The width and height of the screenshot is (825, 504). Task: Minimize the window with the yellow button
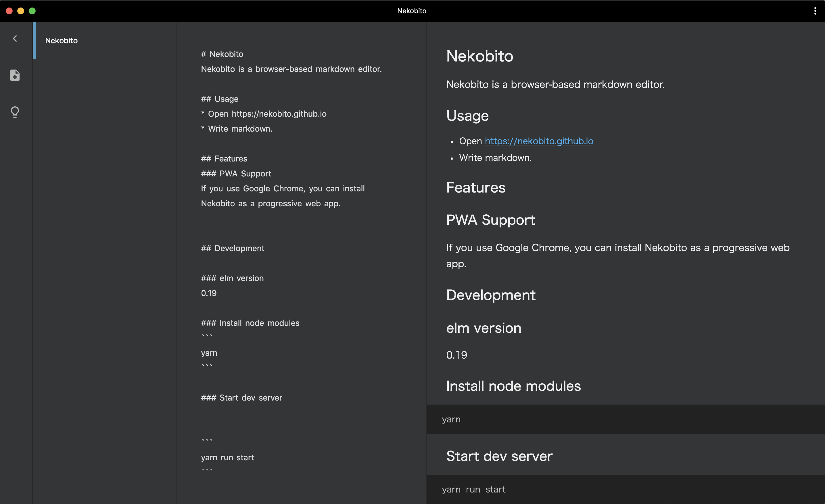click(21, 11)
